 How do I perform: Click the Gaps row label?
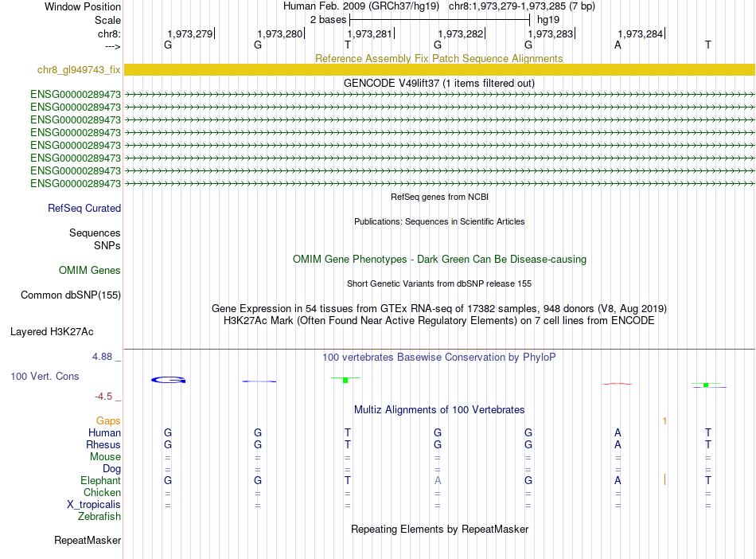[x=108, y=421]
